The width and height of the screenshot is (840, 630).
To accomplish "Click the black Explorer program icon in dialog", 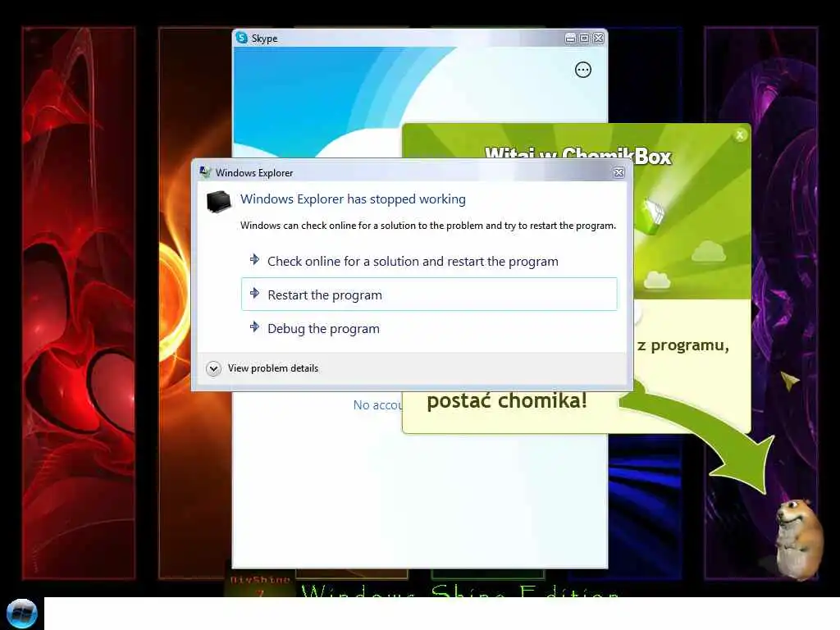I will tap(218, 202).
